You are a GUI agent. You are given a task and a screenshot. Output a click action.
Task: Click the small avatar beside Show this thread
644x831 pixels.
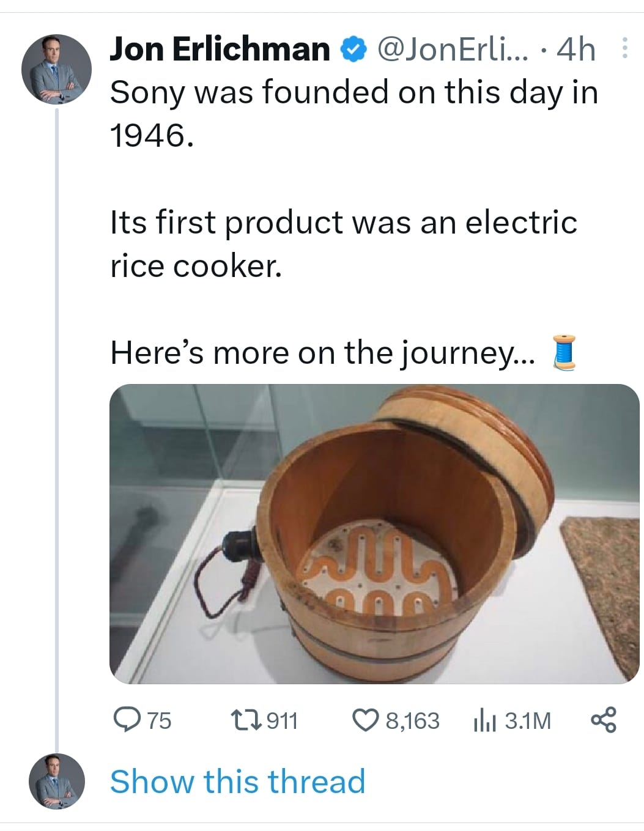click(56, 781)
